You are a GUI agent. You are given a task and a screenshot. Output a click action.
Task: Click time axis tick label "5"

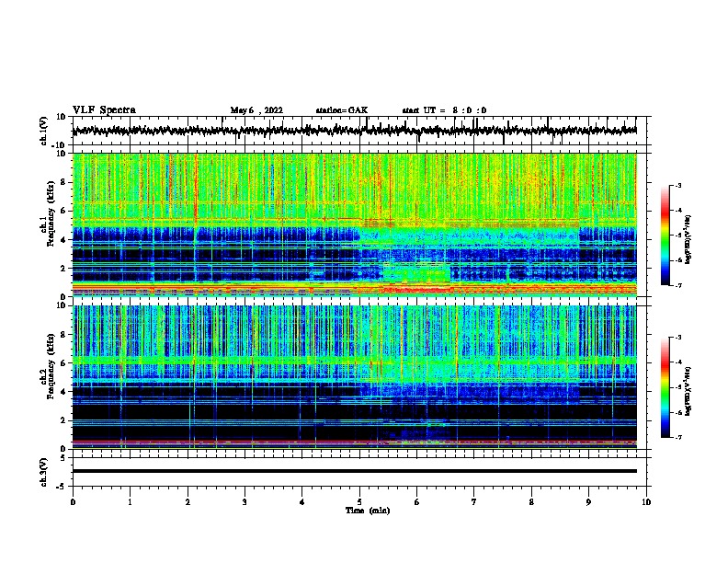click(x=359, y=502)
